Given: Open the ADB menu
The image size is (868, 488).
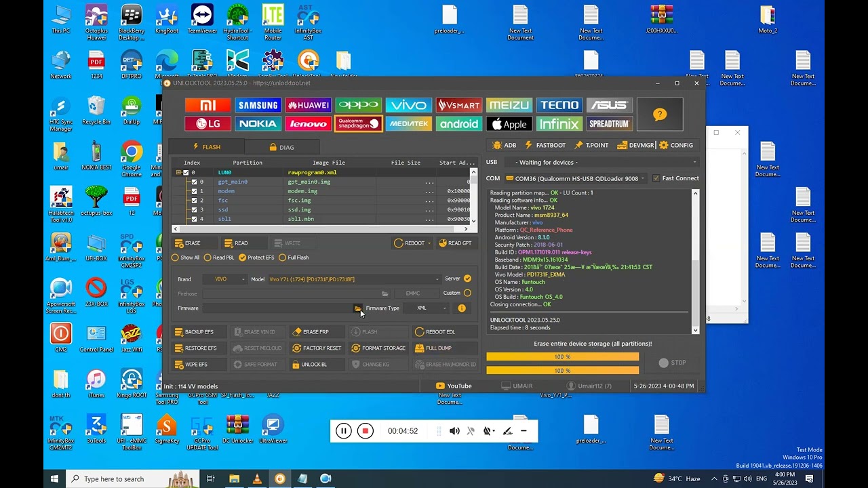Looking at the screenshot, I should click(505, 145).
